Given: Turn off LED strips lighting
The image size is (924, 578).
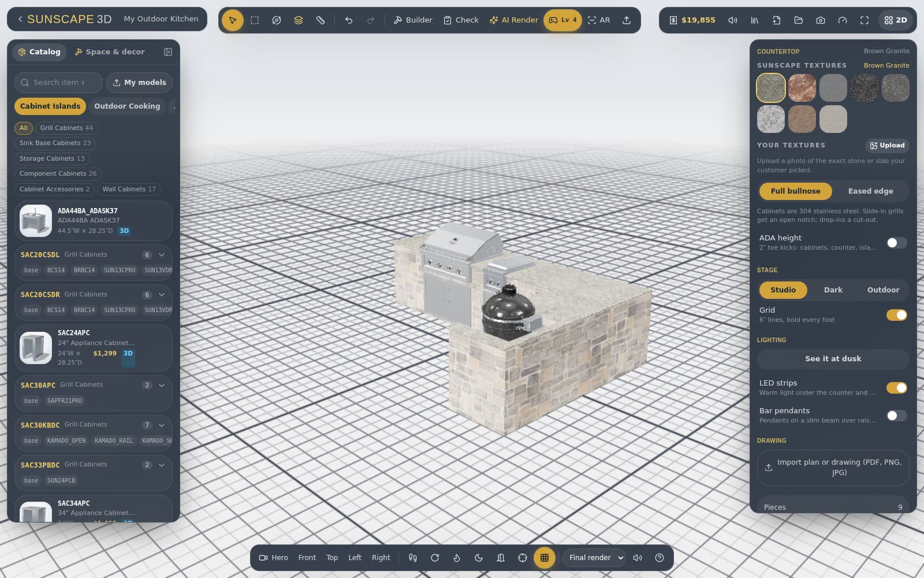Looking at the screenshot, I should [896, 388].
